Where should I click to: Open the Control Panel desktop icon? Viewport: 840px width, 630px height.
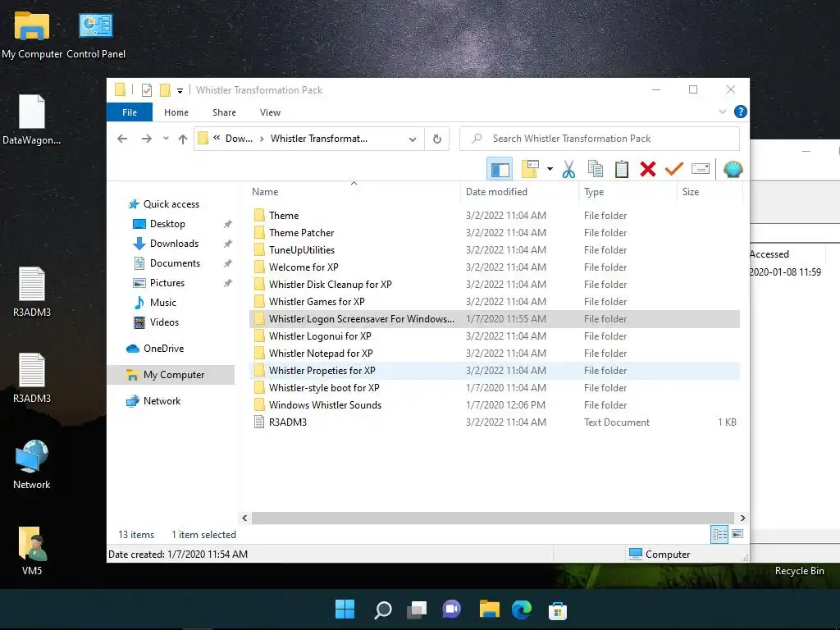tap(96, 35)
